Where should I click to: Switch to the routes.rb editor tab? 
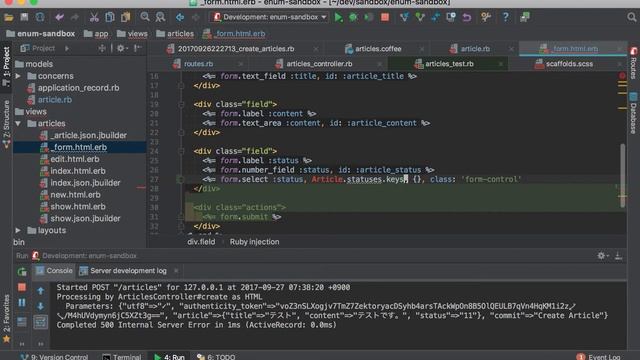tap(198, 64)
